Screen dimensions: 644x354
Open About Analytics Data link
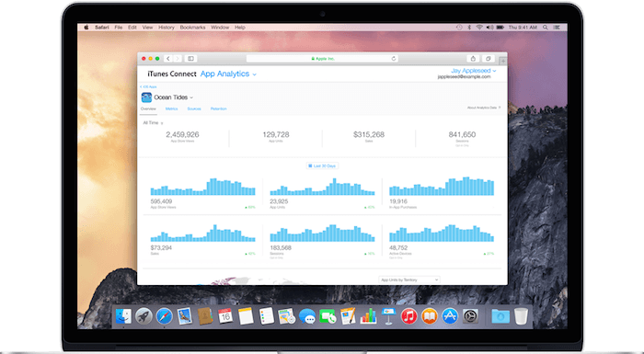pyautogui.click(x=484, y=108)
